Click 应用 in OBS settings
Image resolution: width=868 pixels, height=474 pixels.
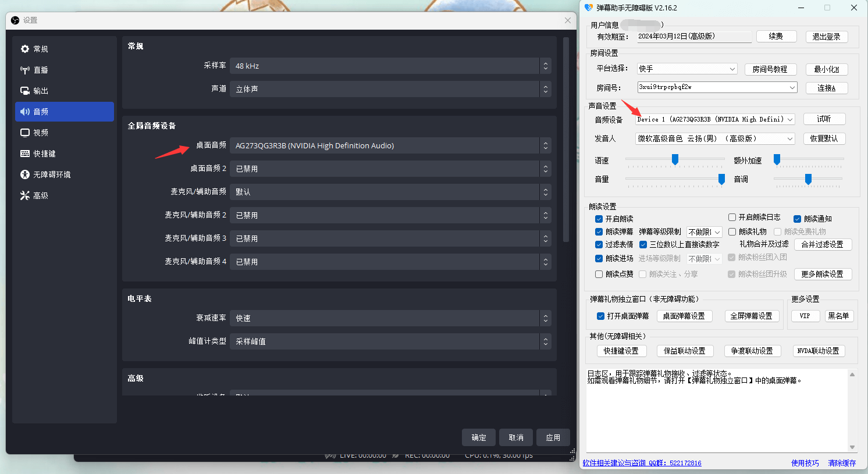tap(553, 437)
